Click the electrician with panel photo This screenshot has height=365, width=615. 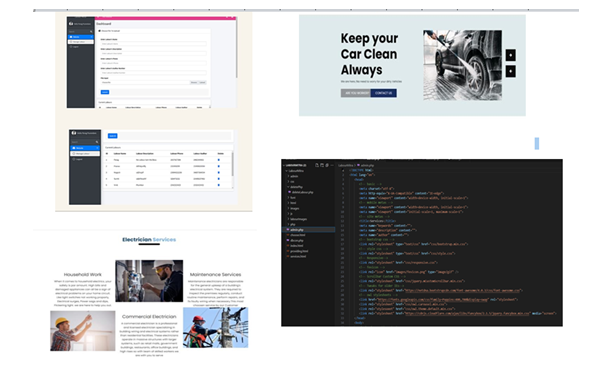coord(149,281)
